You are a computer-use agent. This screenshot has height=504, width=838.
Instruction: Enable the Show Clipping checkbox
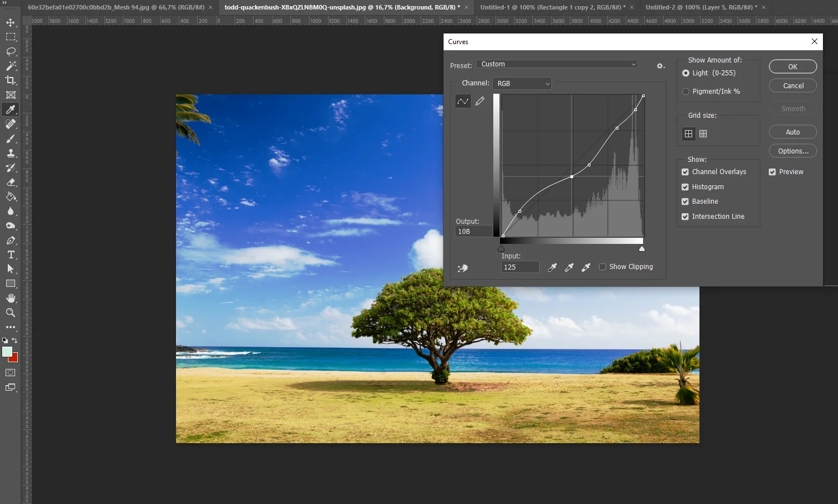click(602, 267)
